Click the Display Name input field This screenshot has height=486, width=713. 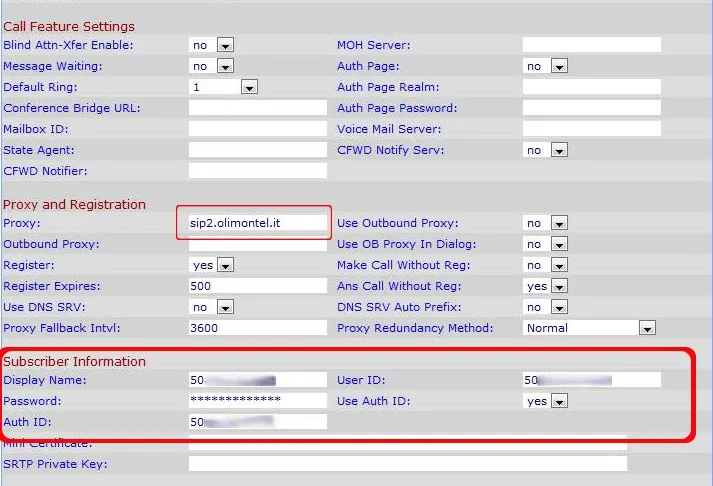257,379
